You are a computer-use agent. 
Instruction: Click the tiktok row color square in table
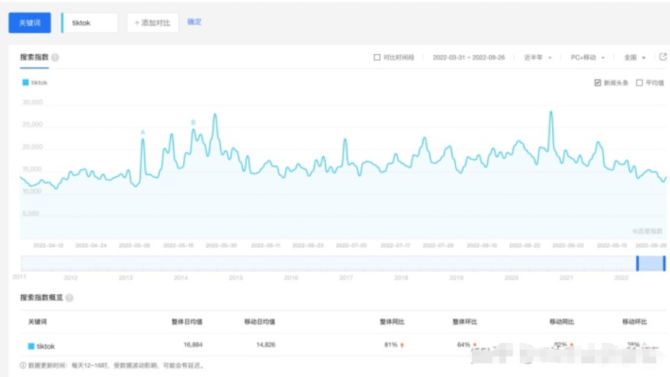[31, 346]
